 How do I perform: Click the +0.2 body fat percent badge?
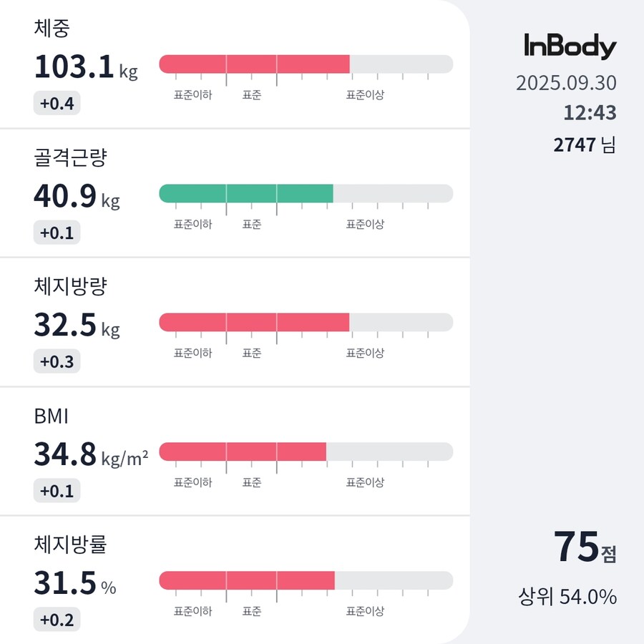tap(57, 620)
